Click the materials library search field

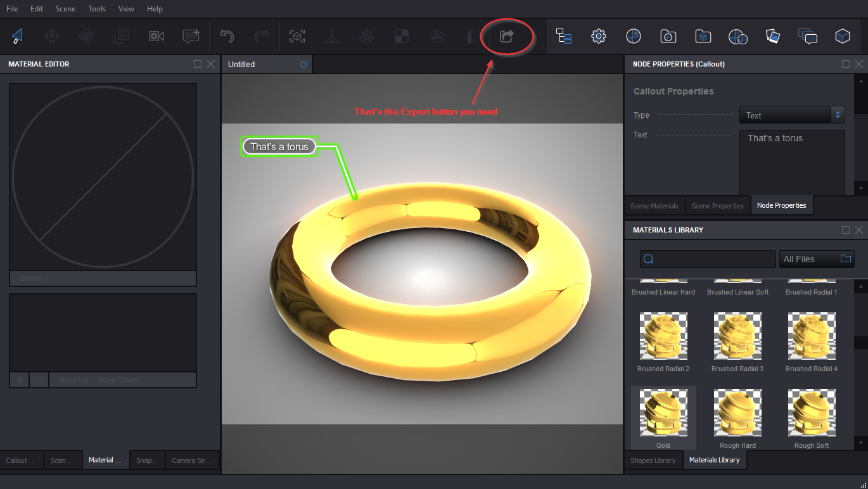click(x=708, y=258)
